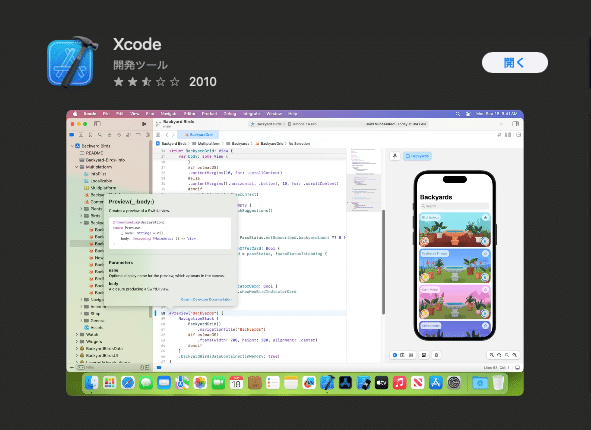Click Messages in the dock
This screenshot has height=430, width=591.
pyautogui.click(x=146, y=383)
